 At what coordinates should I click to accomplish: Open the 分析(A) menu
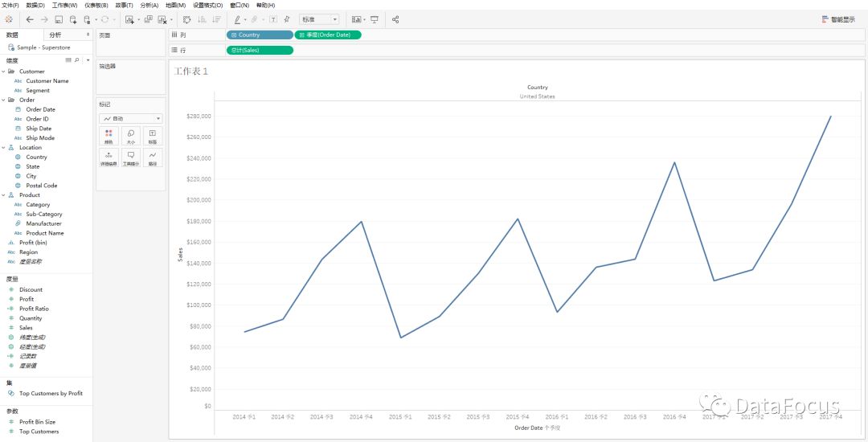[149, 6]
